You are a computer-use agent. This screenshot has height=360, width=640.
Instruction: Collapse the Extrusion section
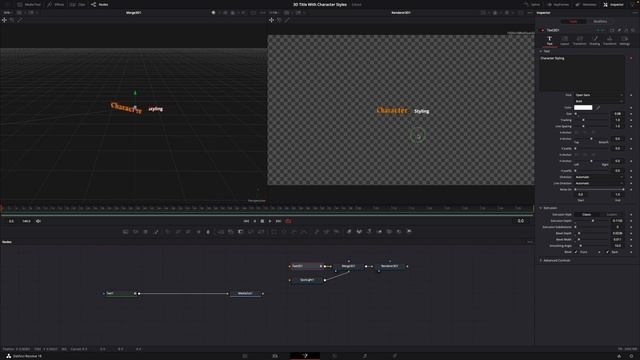541,208
